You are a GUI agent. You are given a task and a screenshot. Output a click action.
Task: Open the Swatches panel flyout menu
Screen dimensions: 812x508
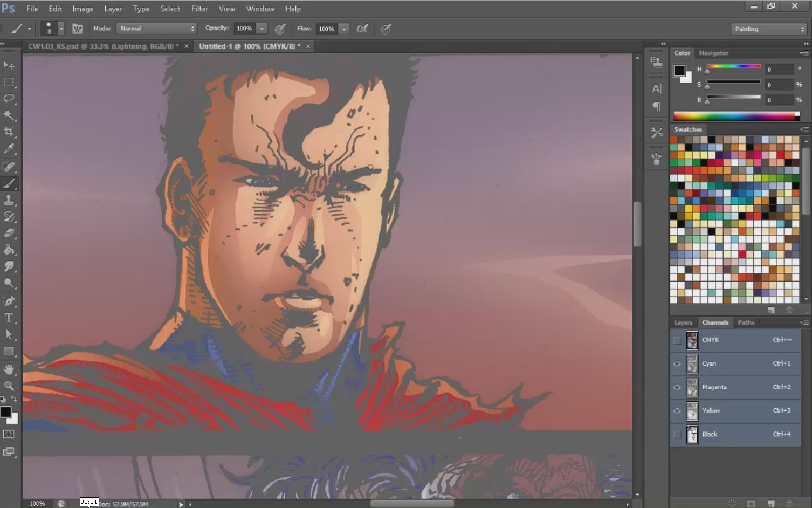coord(804,129)
